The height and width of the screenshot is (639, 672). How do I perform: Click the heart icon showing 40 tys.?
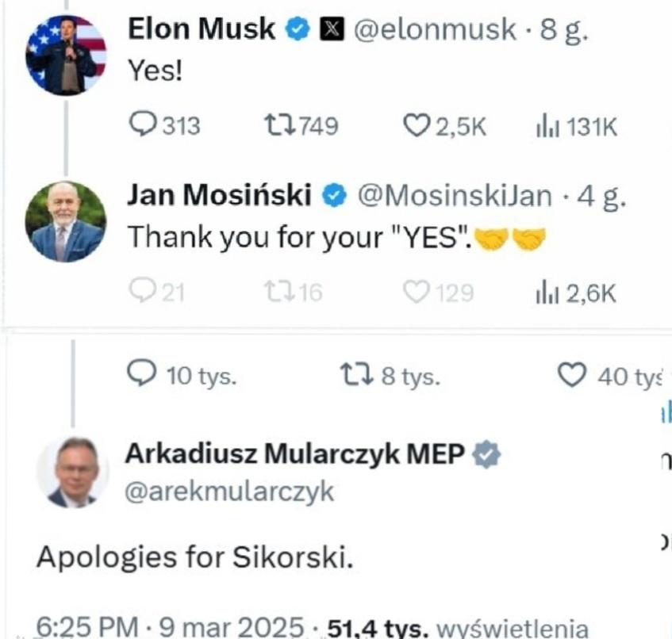click(572, 375)
